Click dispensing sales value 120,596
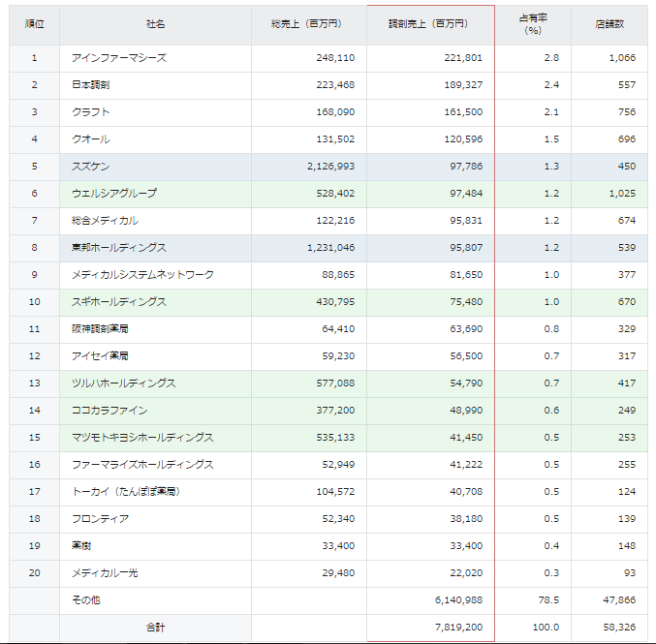Image resolution: width=656 pixels, height=644 pixels. [463, 139]
